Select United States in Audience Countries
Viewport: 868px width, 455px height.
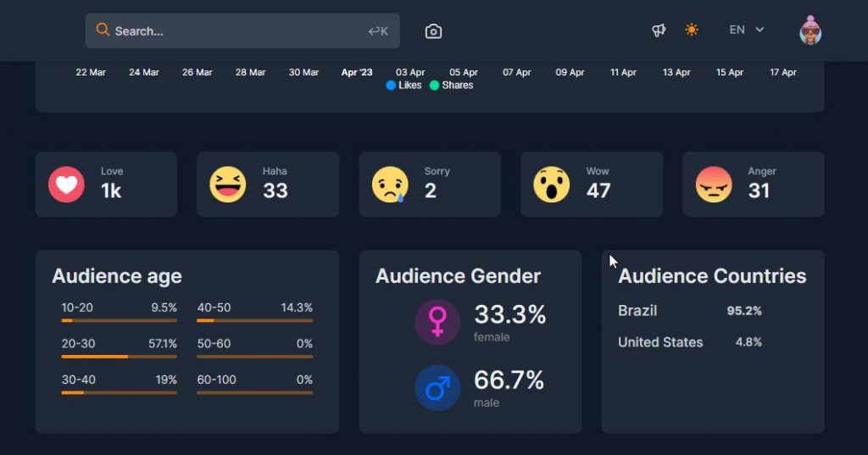tap(660, 342)
